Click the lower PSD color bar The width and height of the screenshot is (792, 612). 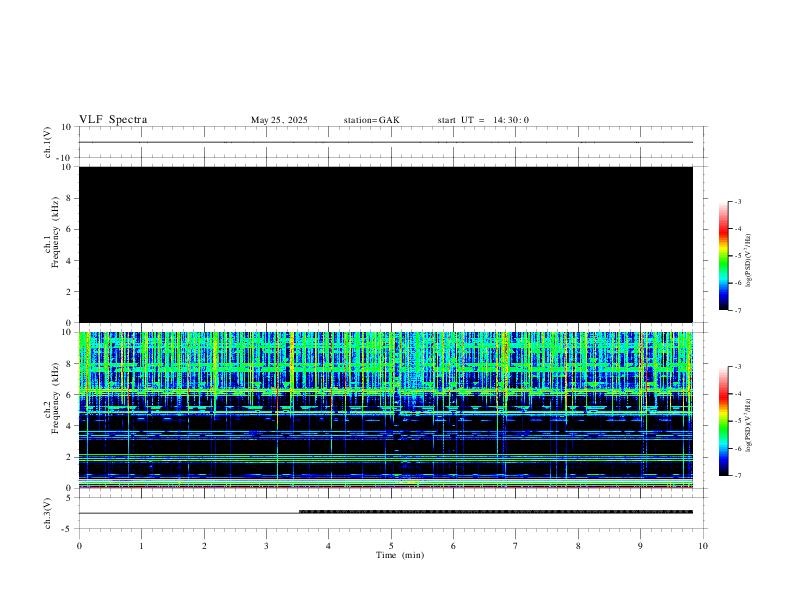[x=723, y=421]
